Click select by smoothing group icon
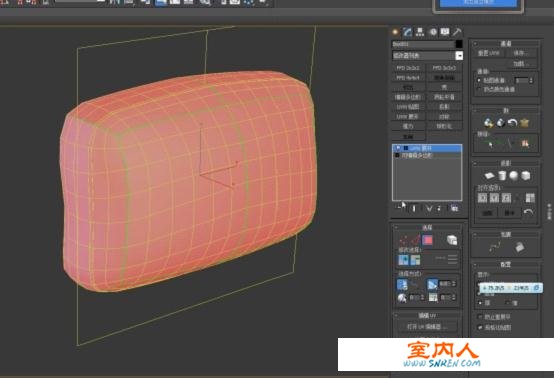 402,298
